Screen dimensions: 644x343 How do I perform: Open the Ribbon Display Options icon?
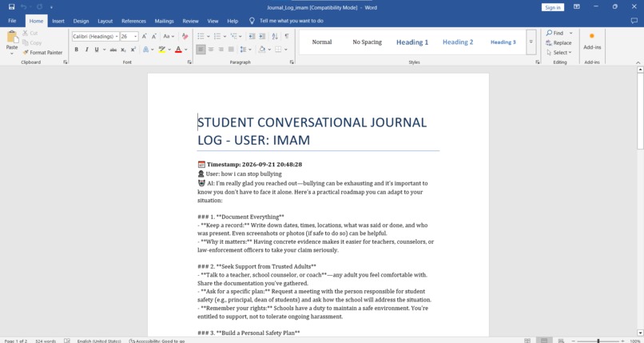click(x=577, y=7)
